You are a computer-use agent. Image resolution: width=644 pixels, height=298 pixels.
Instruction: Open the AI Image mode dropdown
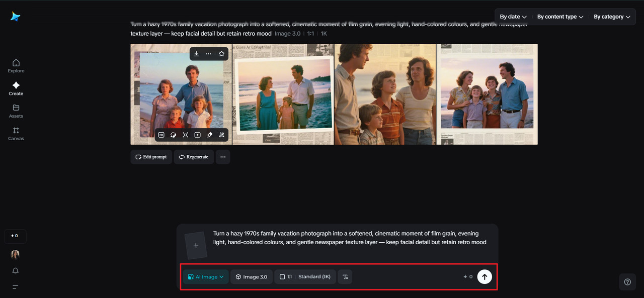206,277
